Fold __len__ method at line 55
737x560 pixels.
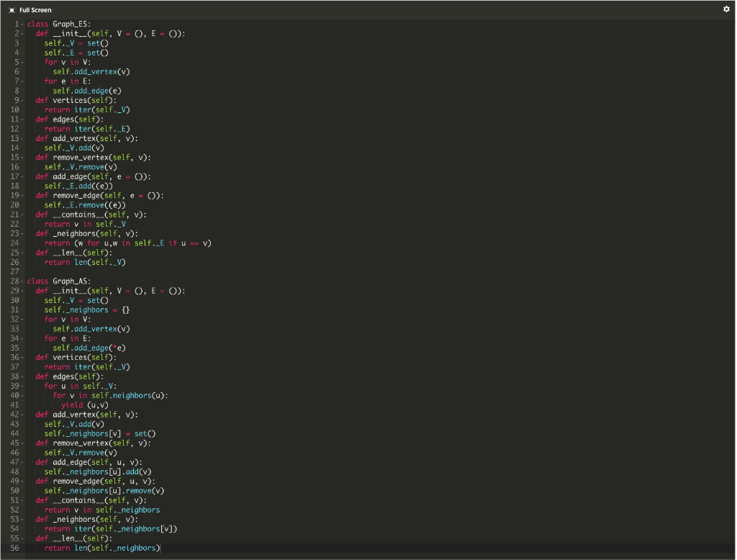[x=22, y=539]
